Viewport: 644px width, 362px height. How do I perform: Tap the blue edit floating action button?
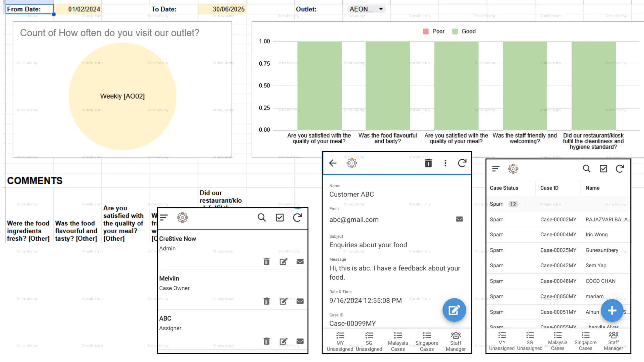[x=455, y=310]
